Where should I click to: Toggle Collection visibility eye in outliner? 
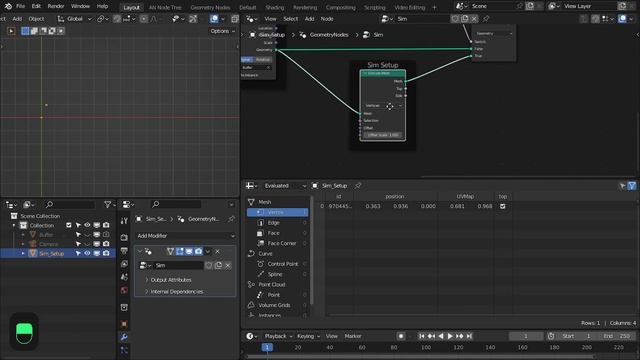coord(87,225)
